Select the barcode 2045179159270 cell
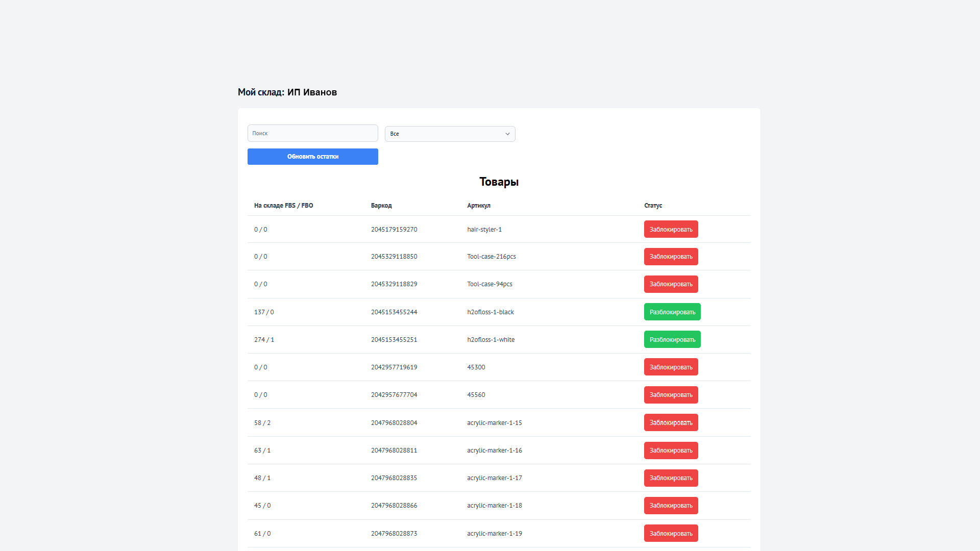The image size is (980, 551). (x=394, y=230)
